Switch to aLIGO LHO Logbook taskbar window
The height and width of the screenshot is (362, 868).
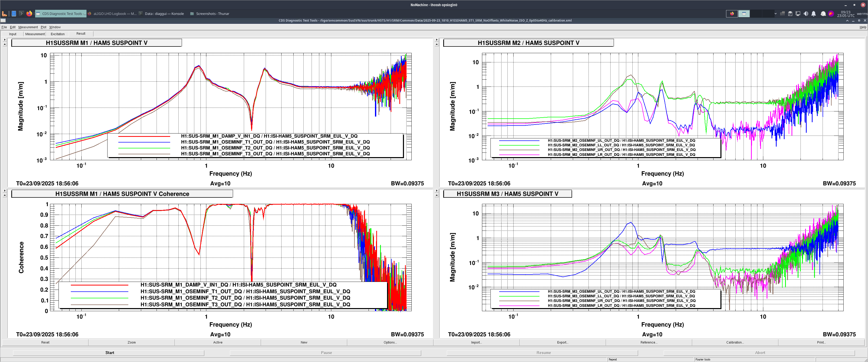point(112,14)
